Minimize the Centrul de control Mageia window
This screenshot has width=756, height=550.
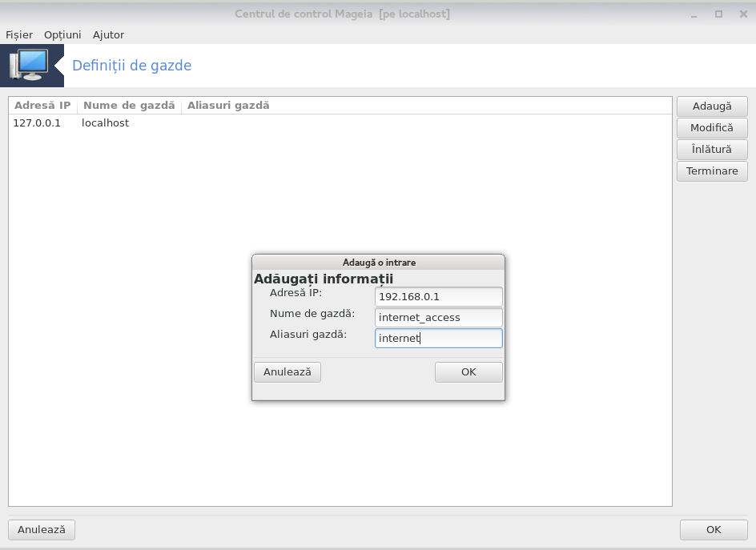[x=694, y=14]
